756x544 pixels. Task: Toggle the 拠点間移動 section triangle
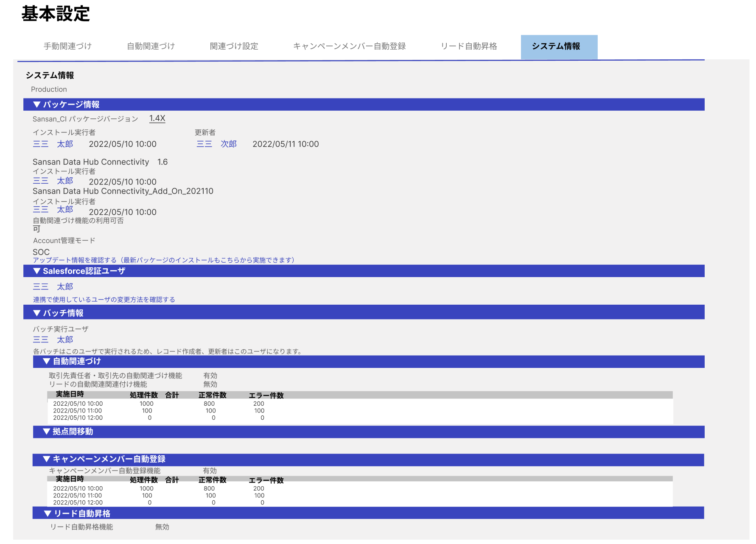click(47, 432)
